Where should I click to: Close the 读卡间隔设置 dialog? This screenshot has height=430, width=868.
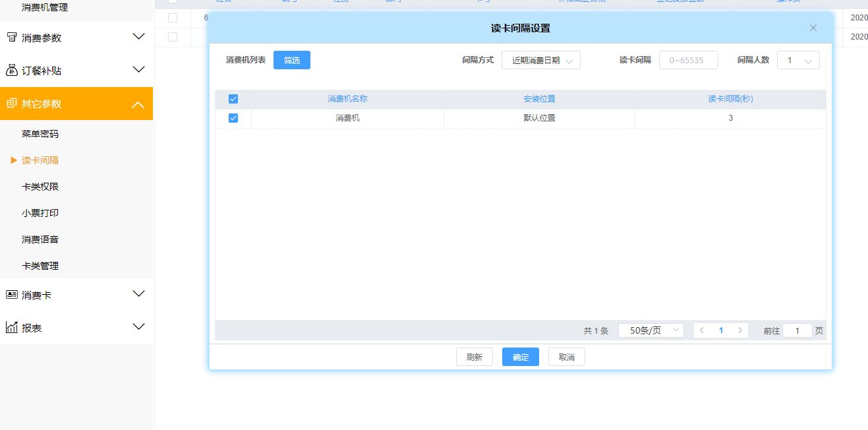(x=813, y=28)
